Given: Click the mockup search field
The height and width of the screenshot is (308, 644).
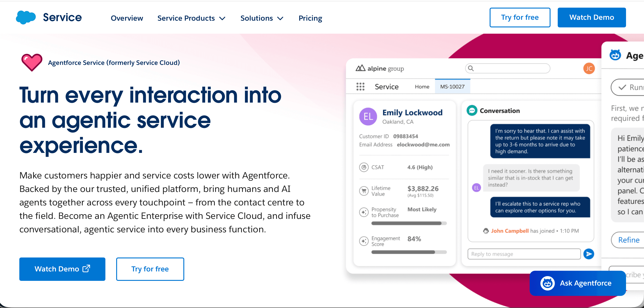Looking at the screenshot, I should [x=508, y=68].
